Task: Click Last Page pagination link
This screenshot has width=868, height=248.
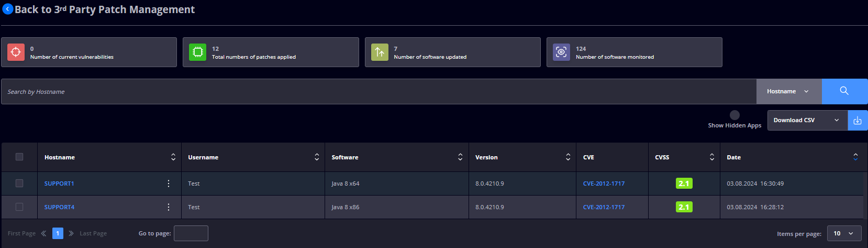Action: click(x=93, y=233)
